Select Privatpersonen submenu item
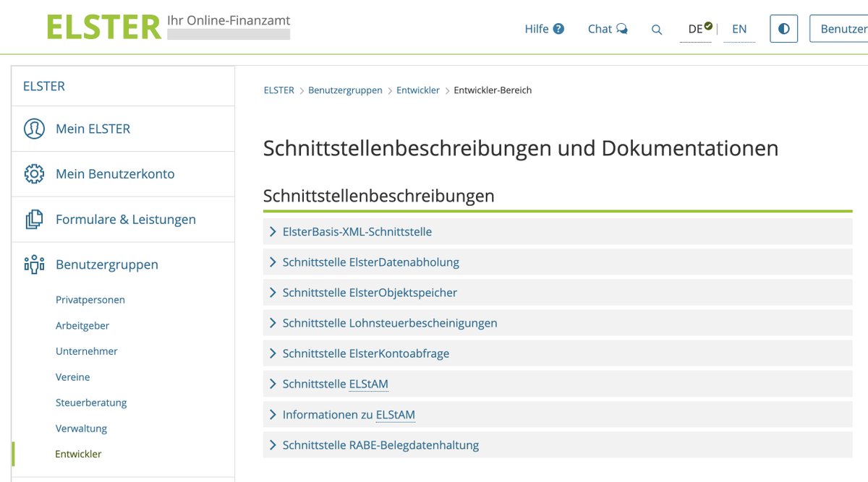The width and height of the screenshot is (868, 482). 90,300
